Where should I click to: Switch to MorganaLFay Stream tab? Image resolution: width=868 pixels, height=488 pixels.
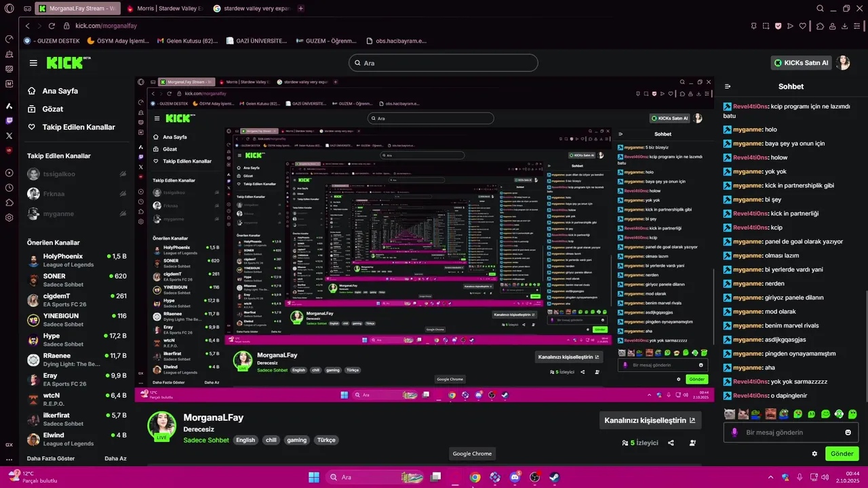click(77, 9)
